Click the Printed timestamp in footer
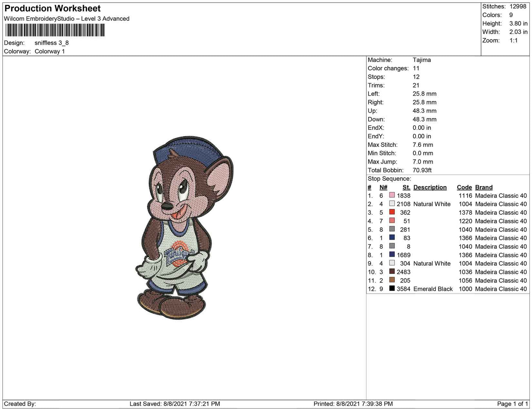532x409 pixels. point(353,404)
